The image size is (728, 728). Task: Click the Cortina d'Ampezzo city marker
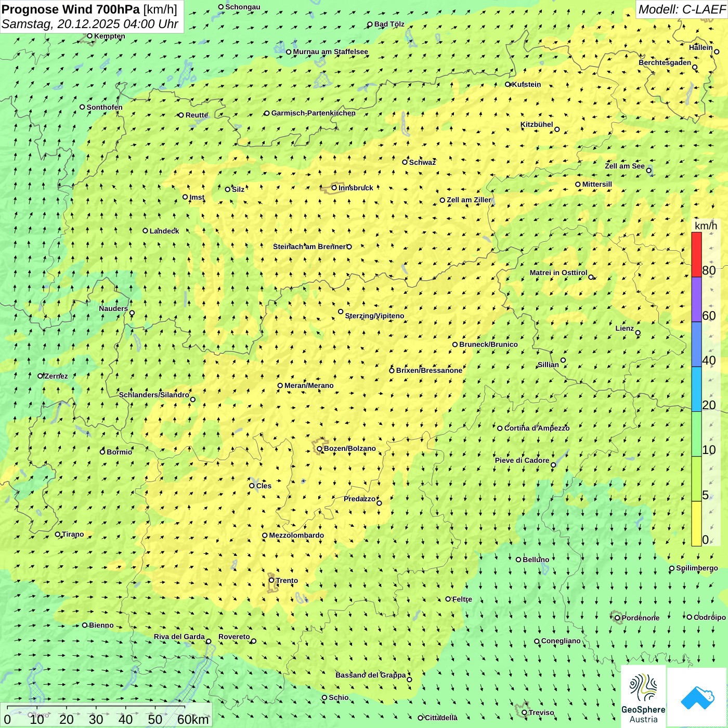(500, 428)
